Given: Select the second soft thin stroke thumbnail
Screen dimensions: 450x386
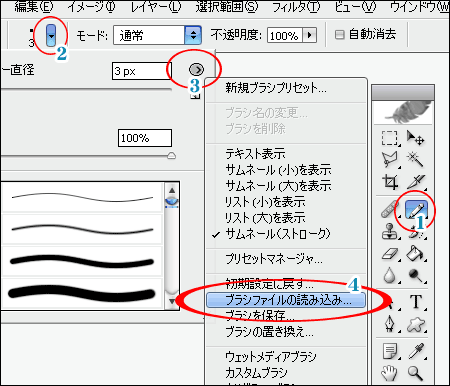Looking at the screenshot, I should 82,229.
